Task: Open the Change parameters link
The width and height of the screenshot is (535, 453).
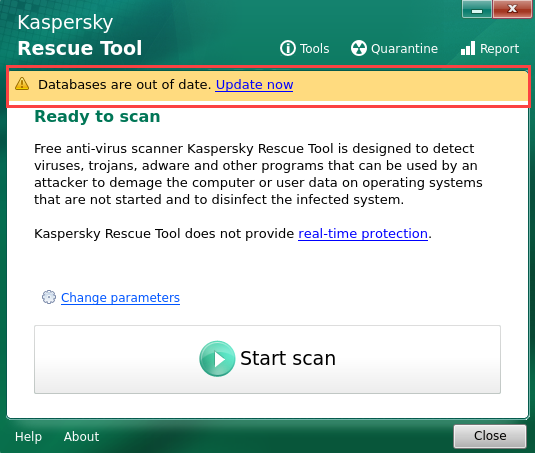Action: 120,298
